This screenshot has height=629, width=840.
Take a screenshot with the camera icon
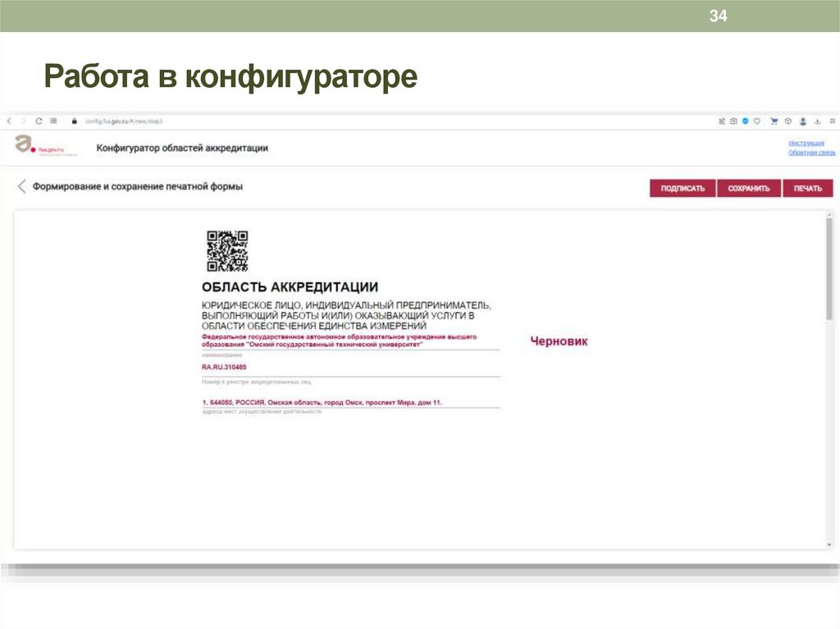(733, 121)
